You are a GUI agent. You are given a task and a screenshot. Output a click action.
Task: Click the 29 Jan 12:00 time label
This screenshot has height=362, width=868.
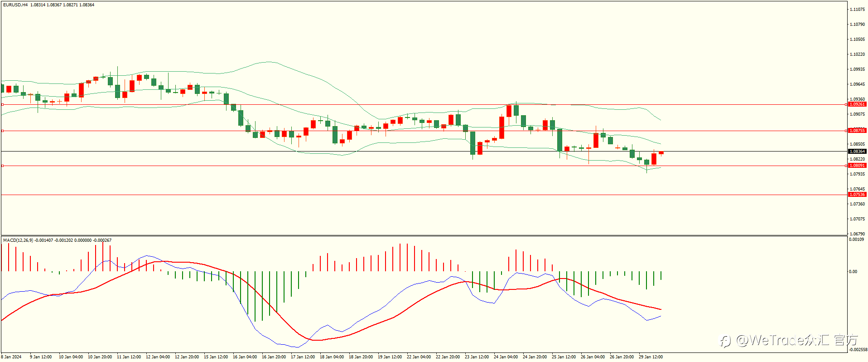pos(651,357)
